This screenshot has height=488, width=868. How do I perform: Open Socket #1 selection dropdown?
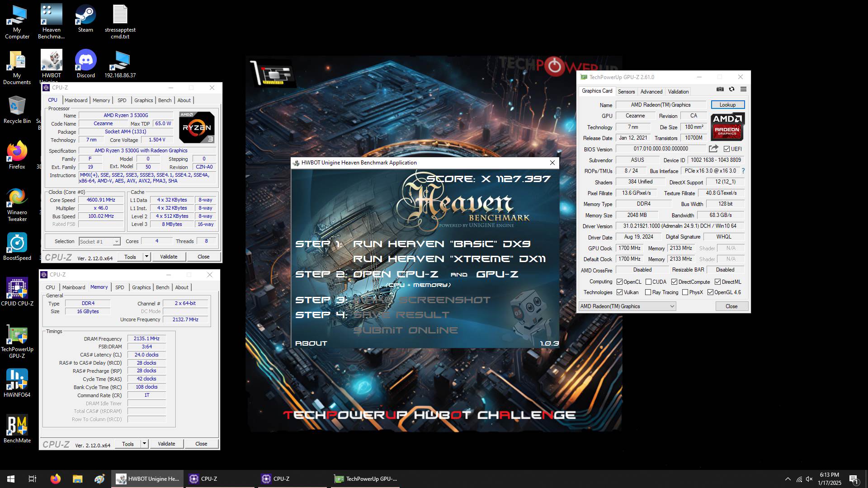(x=99, y=242)
